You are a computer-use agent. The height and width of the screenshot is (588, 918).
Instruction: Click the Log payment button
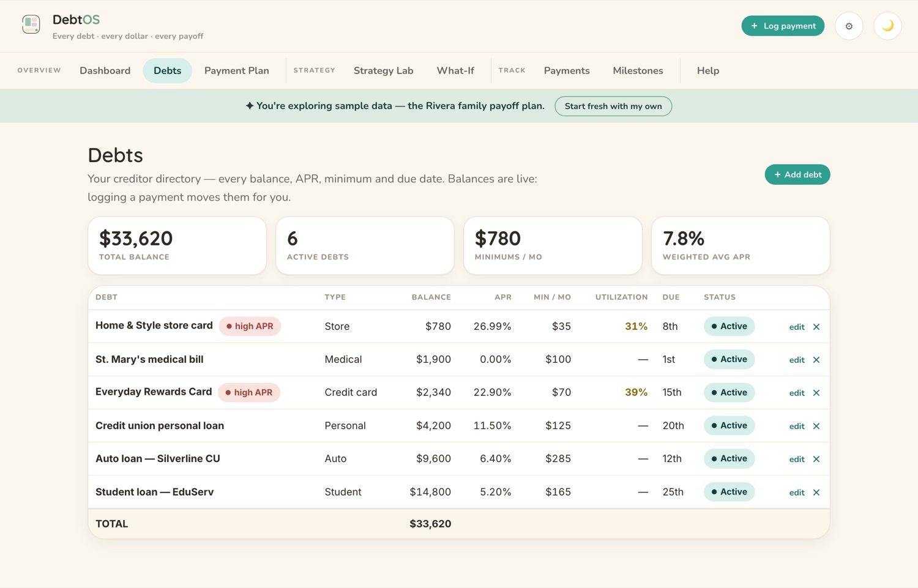pos(783,26)
